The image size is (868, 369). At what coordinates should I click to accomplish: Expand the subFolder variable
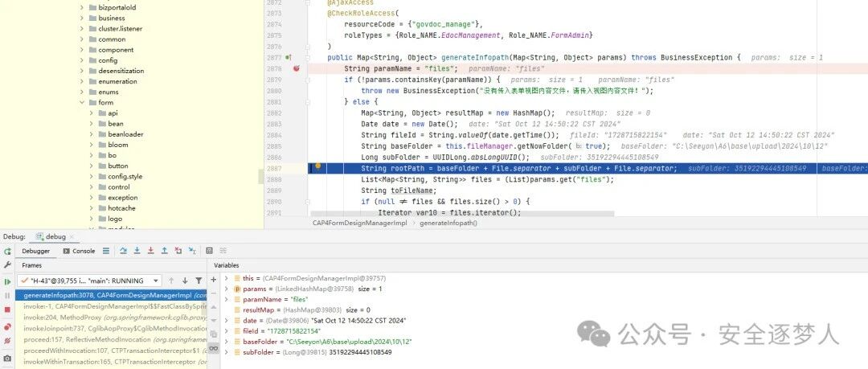(227, 352)
